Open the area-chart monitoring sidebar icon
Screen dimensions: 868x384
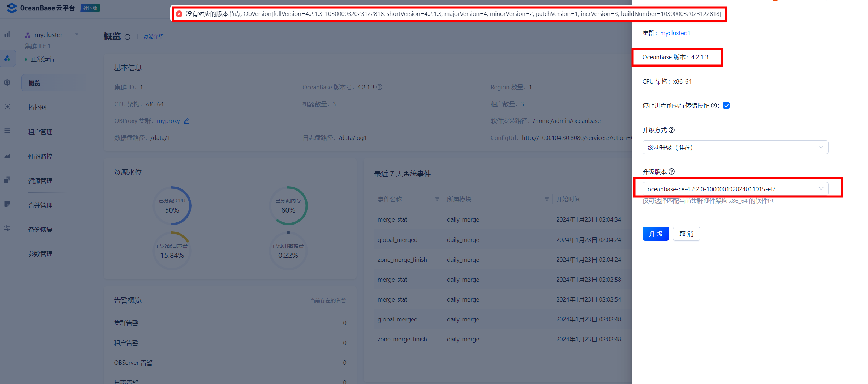7,156
